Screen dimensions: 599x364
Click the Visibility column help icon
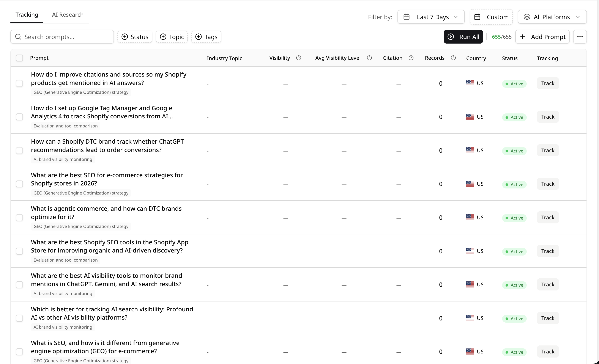click(x=298, y=58)
